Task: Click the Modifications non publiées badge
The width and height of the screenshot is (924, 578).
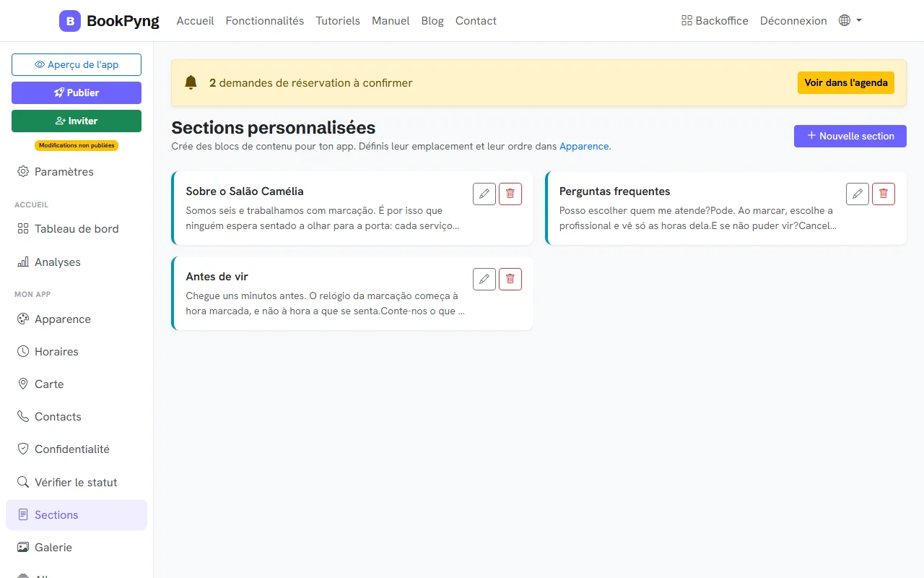Action: [77, 145]
